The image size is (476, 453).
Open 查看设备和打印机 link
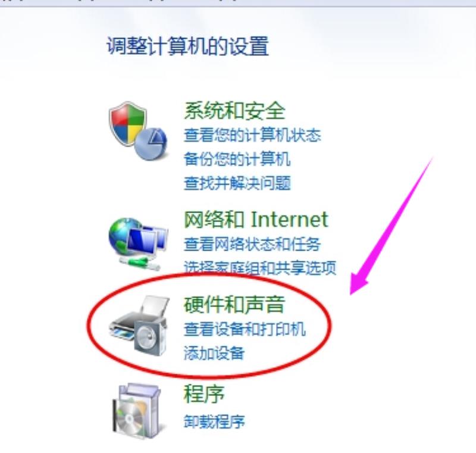(x=245, y=329)
